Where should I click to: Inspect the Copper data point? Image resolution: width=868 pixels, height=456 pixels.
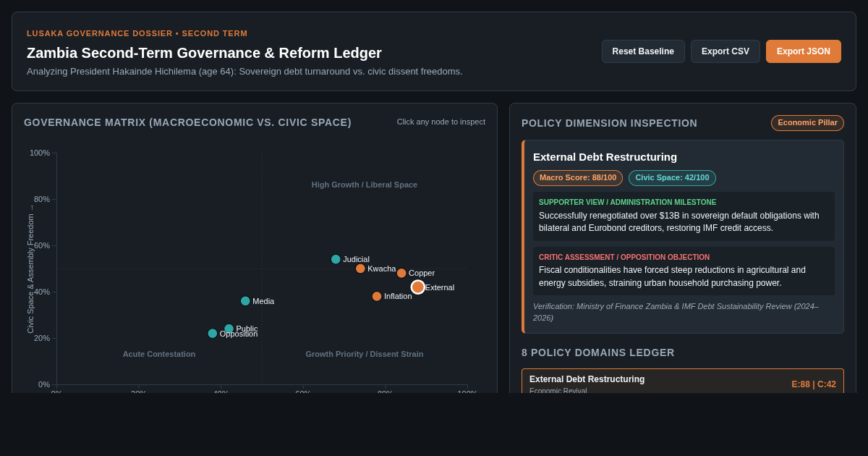tap(401, 273)
